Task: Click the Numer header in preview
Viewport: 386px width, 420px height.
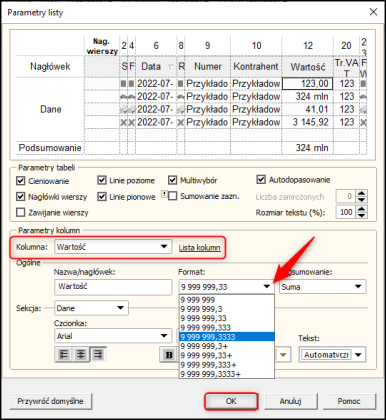Action: click(x=207, y=67)
